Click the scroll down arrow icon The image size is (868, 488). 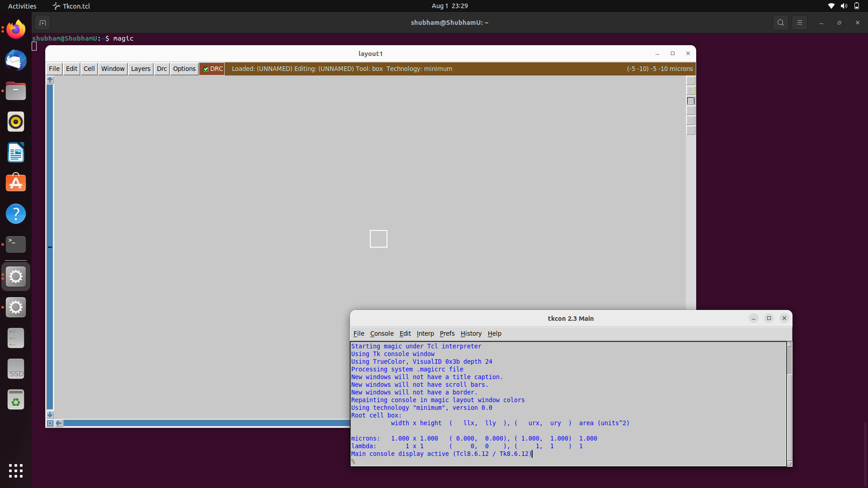(x=50, y=414)
